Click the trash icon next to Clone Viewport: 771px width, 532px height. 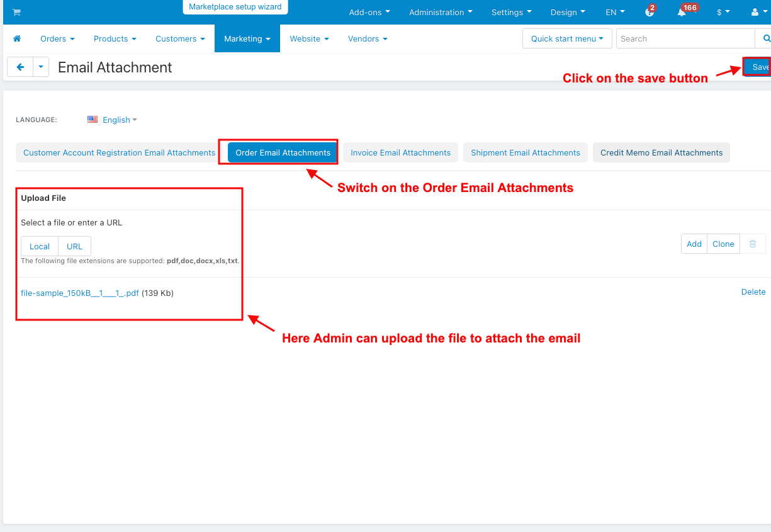point(753,244)
